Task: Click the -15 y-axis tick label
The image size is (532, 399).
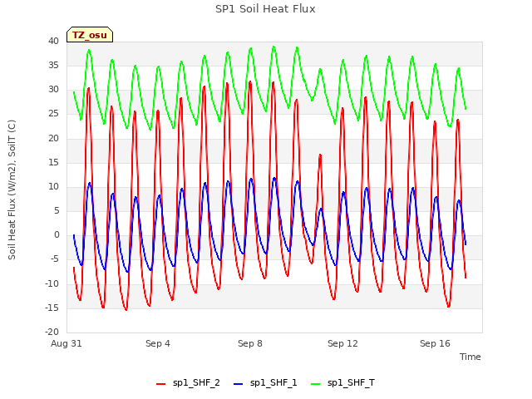Action: click(52, 308)
